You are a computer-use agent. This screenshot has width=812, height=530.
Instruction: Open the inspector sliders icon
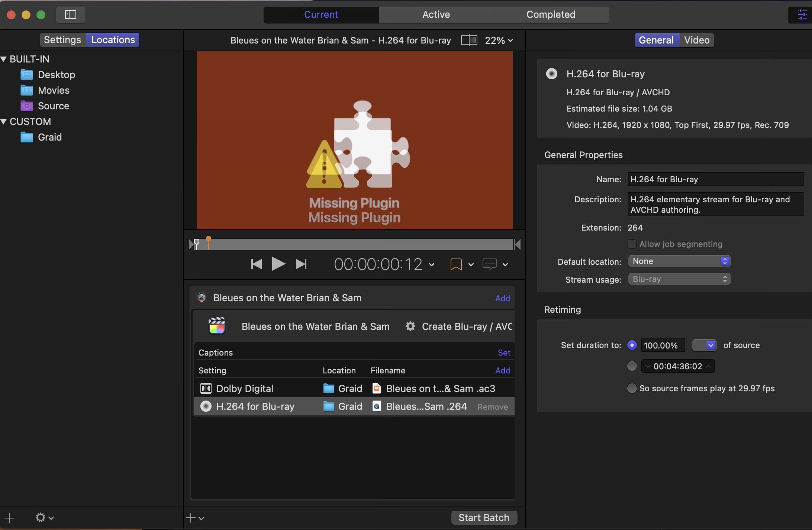coord(802,15)
